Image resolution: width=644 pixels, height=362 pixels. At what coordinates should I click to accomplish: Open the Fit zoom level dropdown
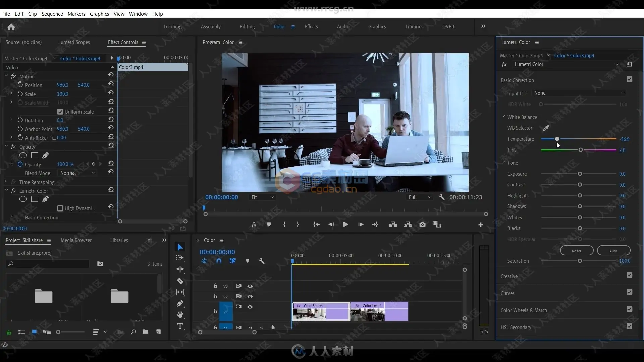[263, 197]
